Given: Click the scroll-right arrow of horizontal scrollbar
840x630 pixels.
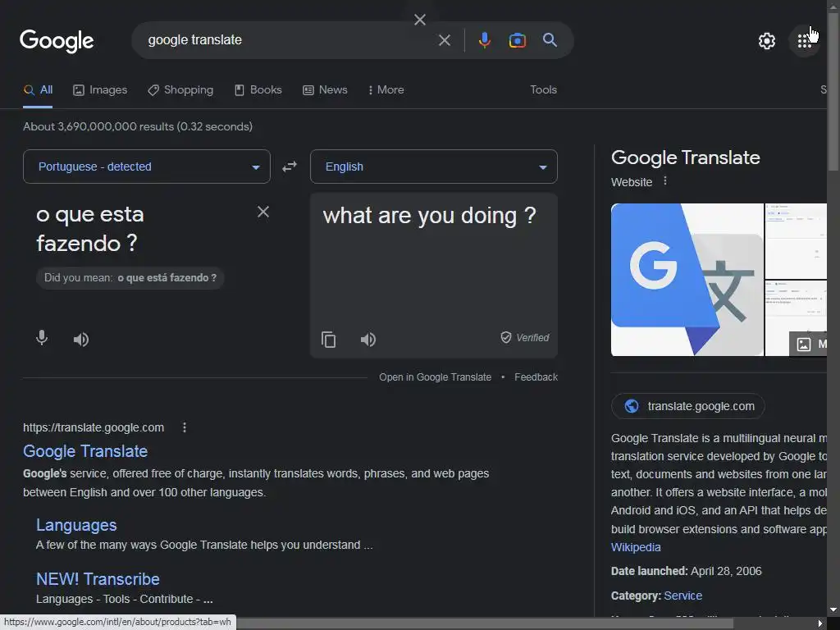Looking at the screenshot, I should [820, 623].
